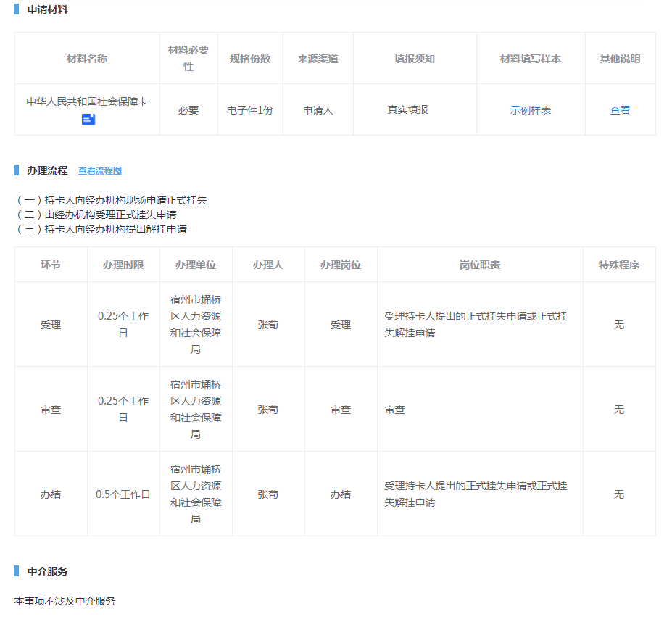Click the 材料填写样本 column header

[531, 59]
